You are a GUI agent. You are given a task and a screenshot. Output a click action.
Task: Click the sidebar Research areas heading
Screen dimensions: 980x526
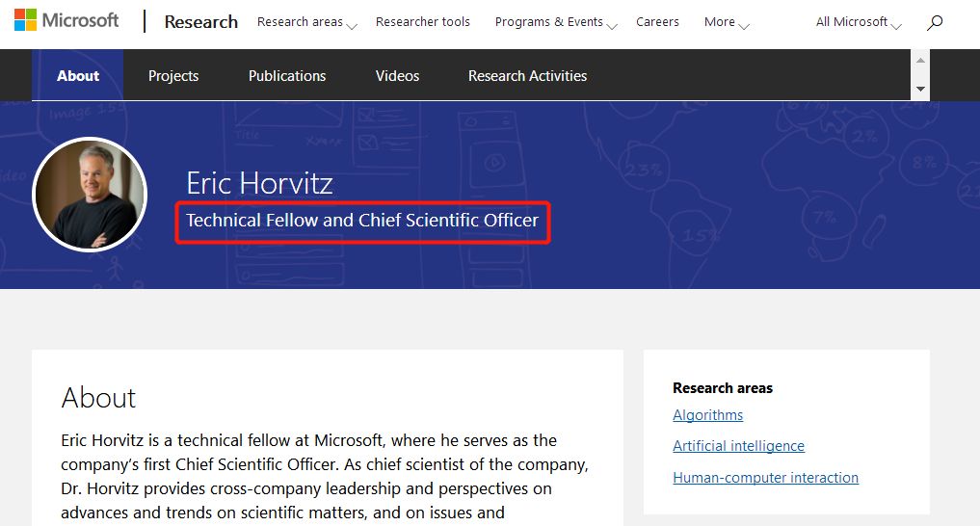(723, 388)
